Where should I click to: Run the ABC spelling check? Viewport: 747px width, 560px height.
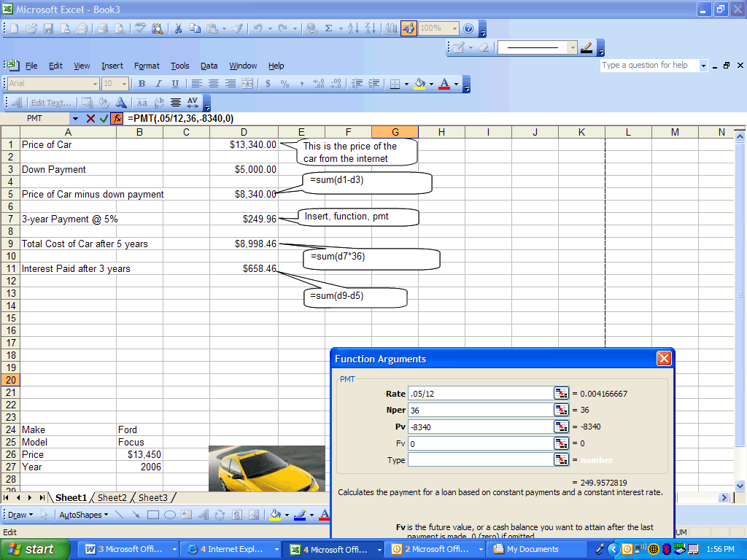[x=140, y=28]
